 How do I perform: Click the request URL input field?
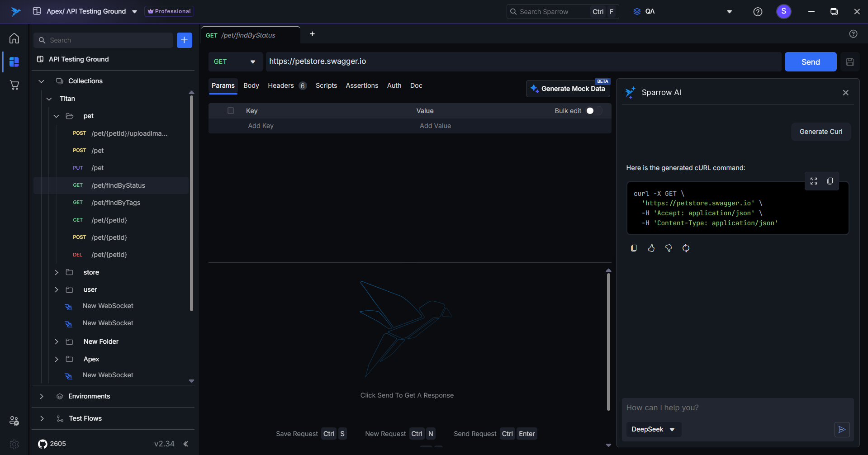click(x=522, y=62)
